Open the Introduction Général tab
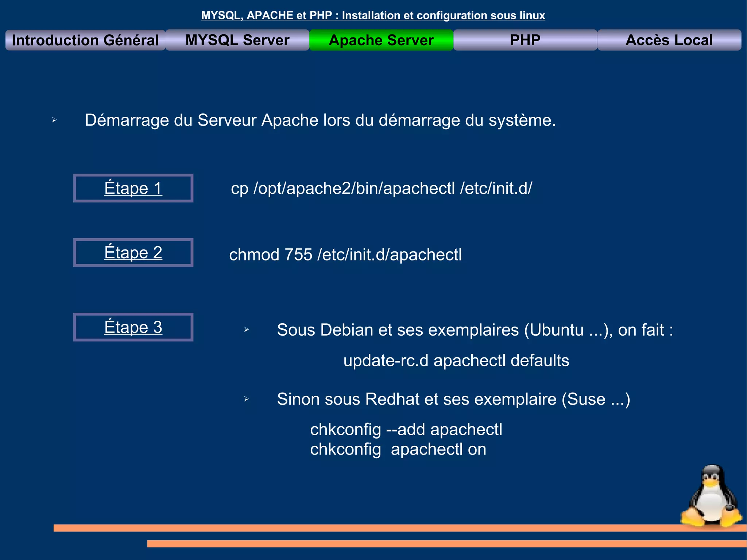 [x=85, y=40]
